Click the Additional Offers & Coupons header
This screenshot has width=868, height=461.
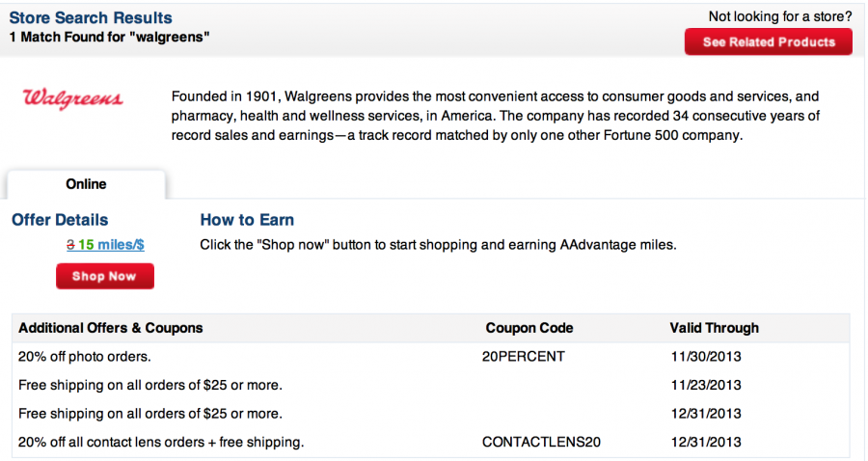coord(111,328)
